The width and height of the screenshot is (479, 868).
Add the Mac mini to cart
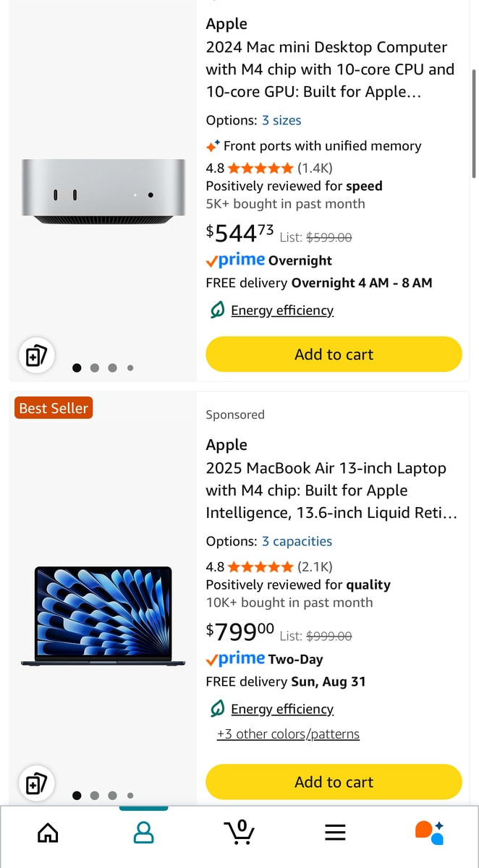[x=334, y=354]
